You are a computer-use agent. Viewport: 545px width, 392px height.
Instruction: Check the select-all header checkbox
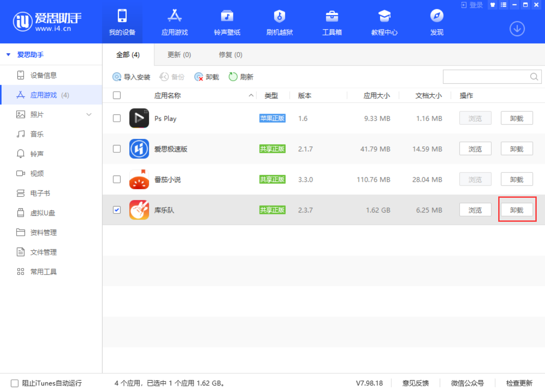(x=116, y=95)
